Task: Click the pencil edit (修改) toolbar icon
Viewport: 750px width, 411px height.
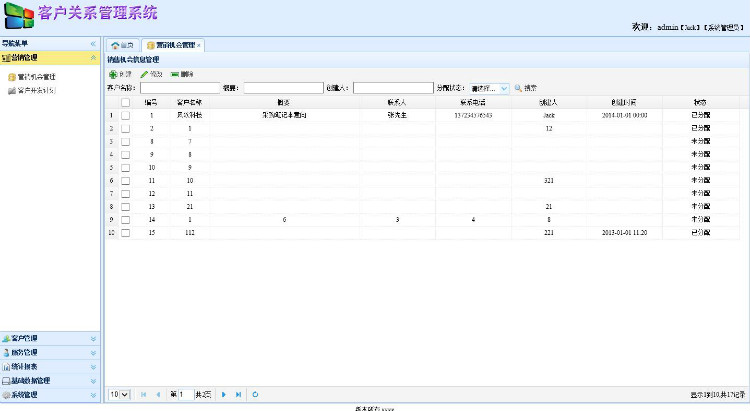Action: coord(144,75)
